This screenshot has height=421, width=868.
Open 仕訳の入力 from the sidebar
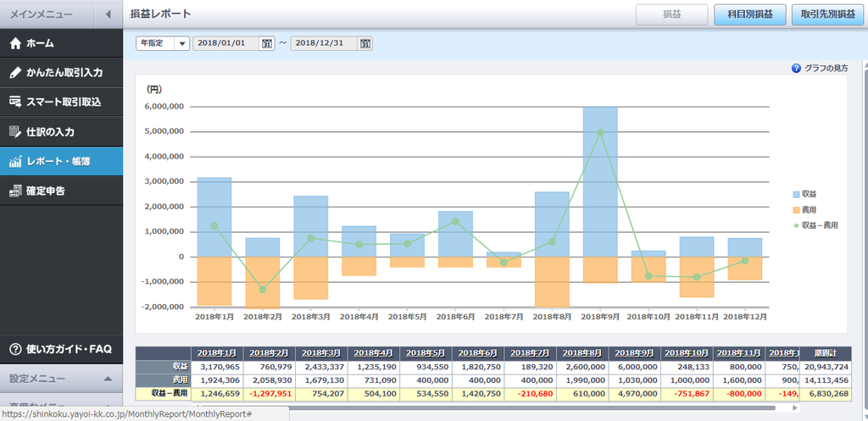[61, 131]
